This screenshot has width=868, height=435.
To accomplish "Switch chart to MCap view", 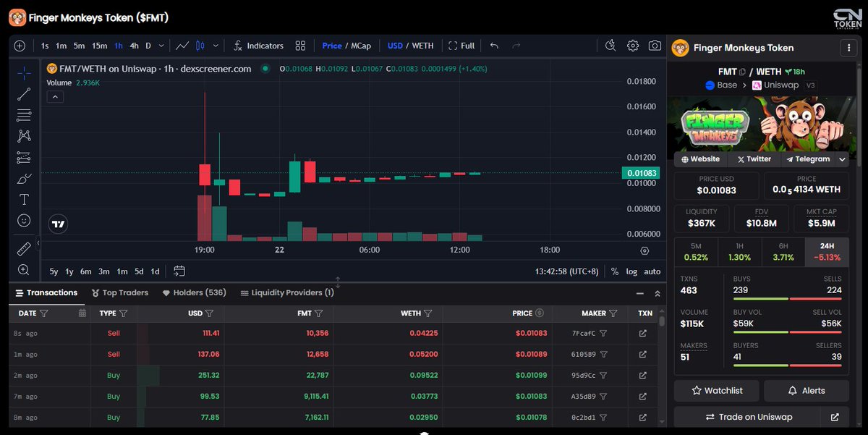I will (x=361, y=46).
